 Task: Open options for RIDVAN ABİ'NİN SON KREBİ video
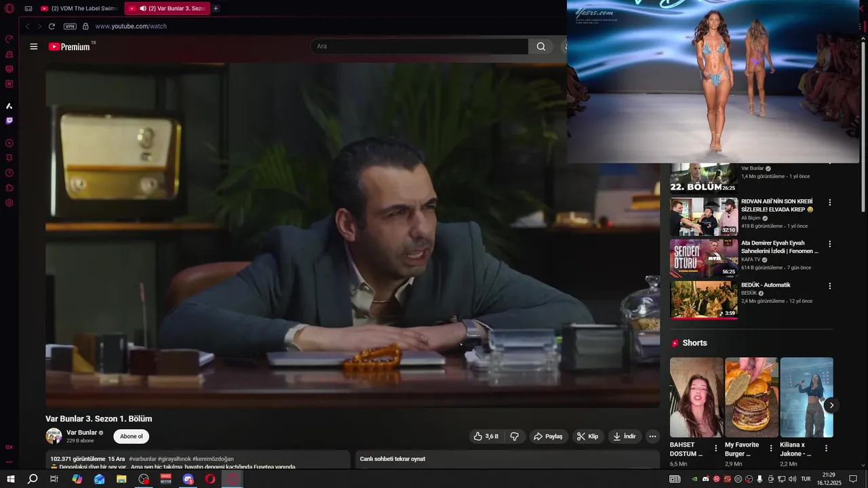coord(829,202)
